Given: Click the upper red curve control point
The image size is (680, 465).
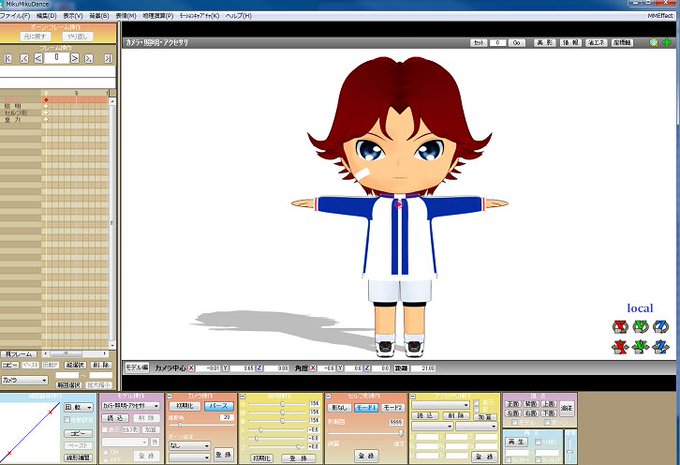Looking at the screenshot, I should point(51,411).
